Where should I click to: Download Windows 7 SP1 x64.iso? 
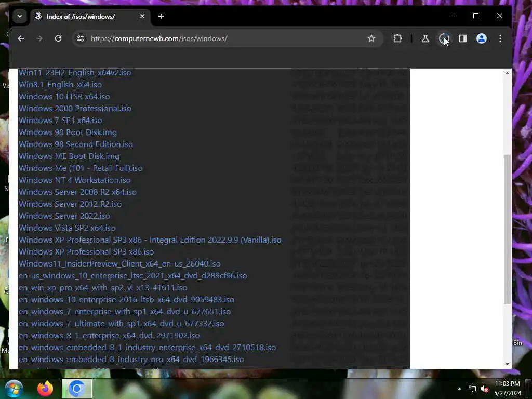pyautogui.click(x=60, y=121)
